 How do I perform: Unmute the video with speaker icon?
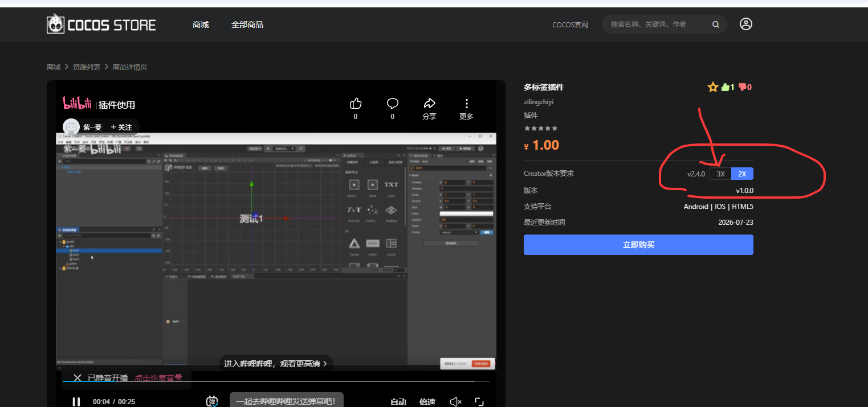point(455,402)
